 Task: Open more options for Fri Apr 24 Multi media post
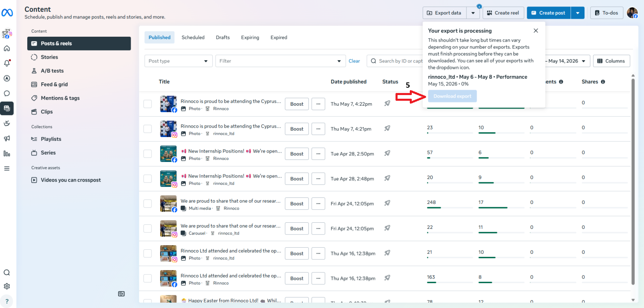pos(318,204)
